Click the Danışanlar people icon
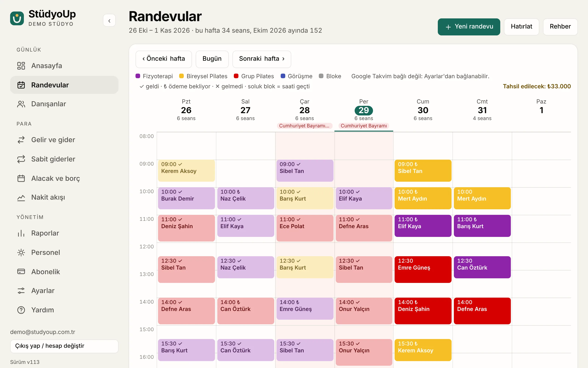This screenshot has width=588, height=368. tap(21, 104)
